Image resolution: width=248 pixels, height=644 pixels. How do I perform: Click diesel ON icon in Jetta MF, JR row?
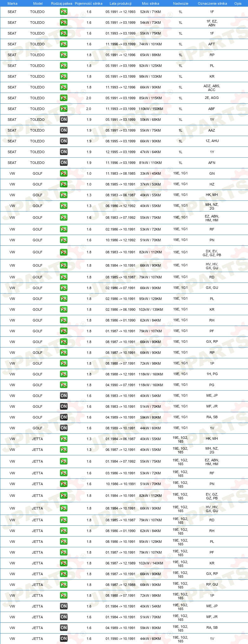pos(63,617)
